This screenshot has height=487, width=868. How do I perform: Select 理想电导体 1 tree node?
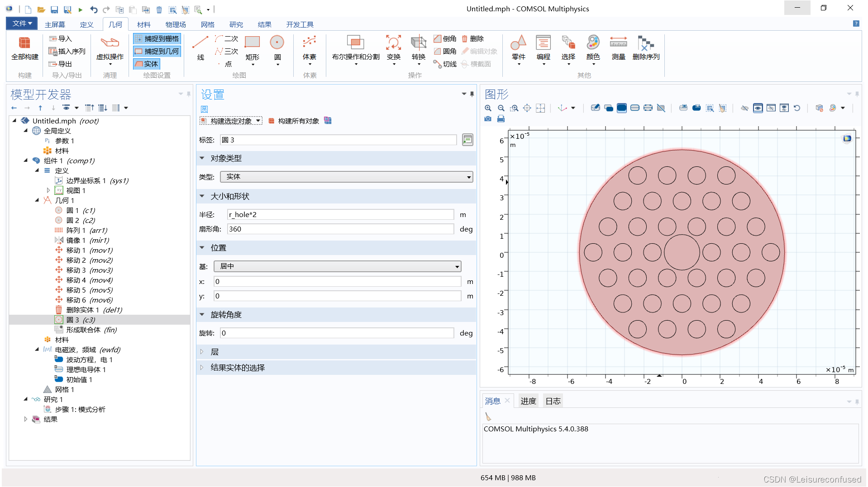pyautogui.click(x=80, y=369)
